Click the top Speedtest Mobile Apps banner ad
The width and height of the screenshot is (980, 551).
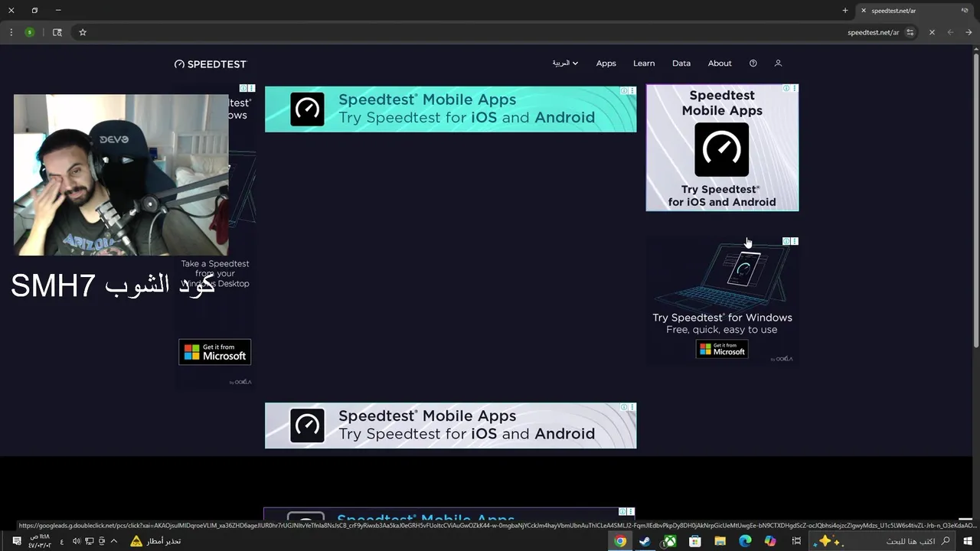(x=450, y=109)
